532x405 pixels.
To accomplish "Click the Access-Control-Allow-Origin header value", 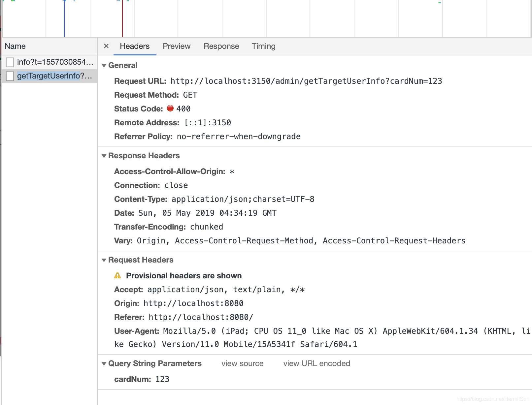I will (232, 171).
